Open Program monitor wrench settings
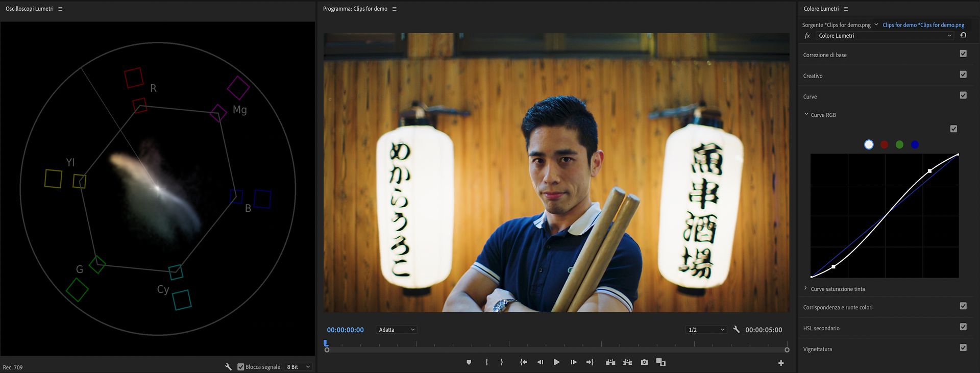This screenshot has height=373, width=980. [736, 330]
